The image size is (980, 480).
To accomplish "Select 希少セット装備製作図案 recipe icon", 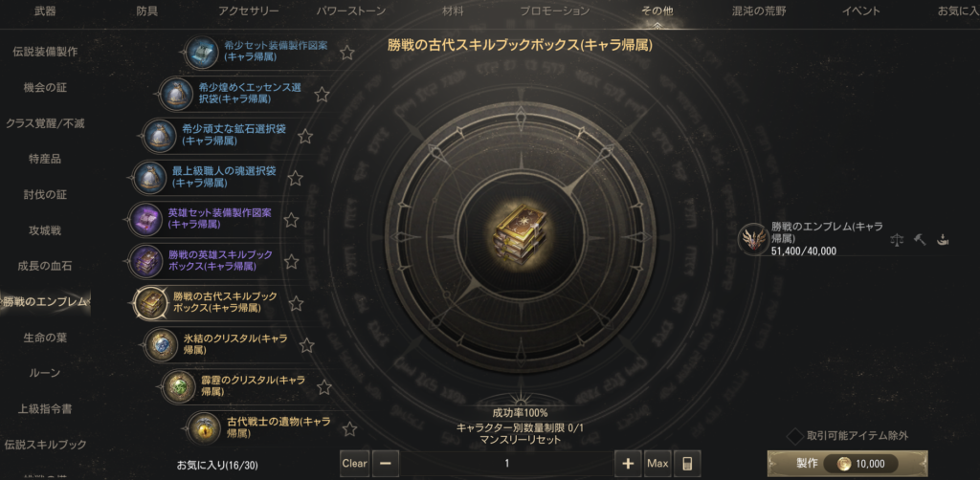I will [x=202, y=52].
